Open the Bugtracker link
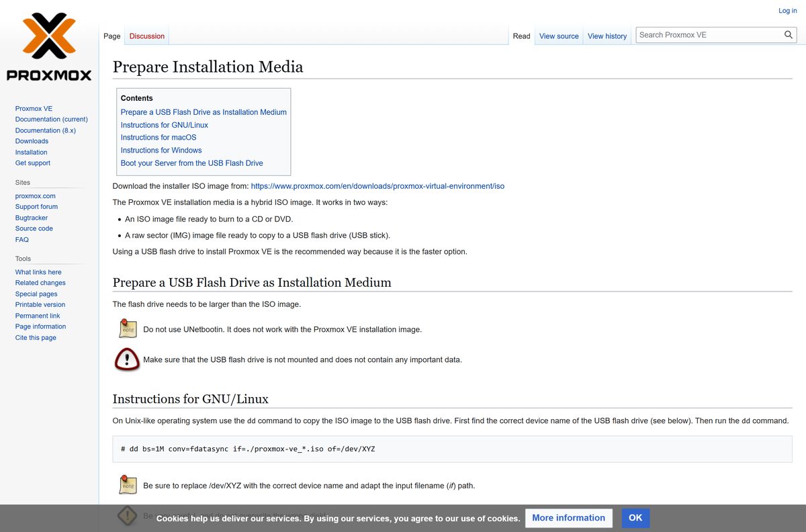Viewport: 806px width, 532px height. [x=32, y=218]
